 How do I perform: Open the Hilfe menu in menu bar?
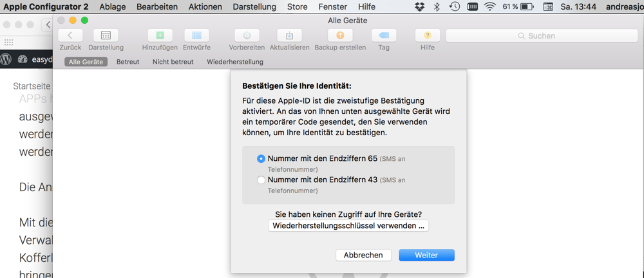click(x=367, y=6)
